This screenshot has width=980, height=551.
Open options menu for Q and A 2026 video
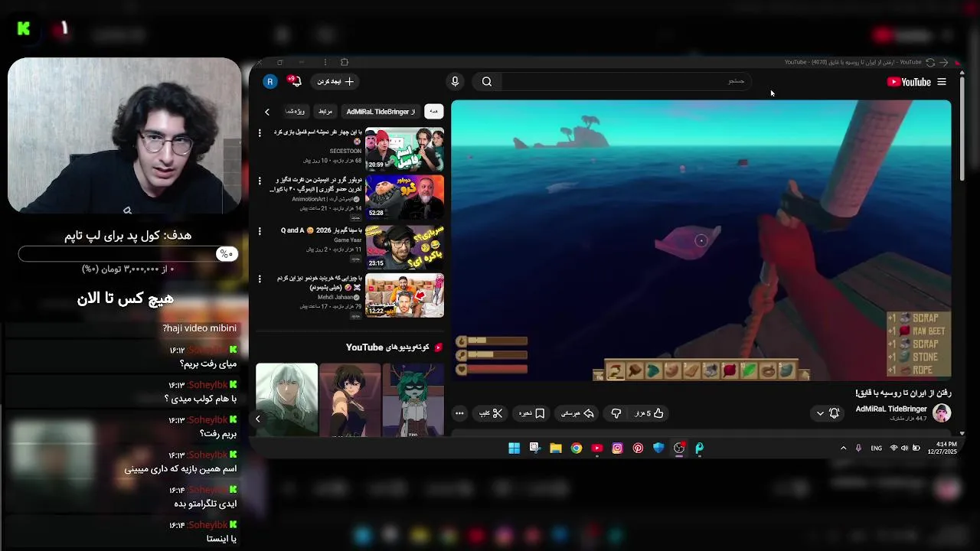260,231
